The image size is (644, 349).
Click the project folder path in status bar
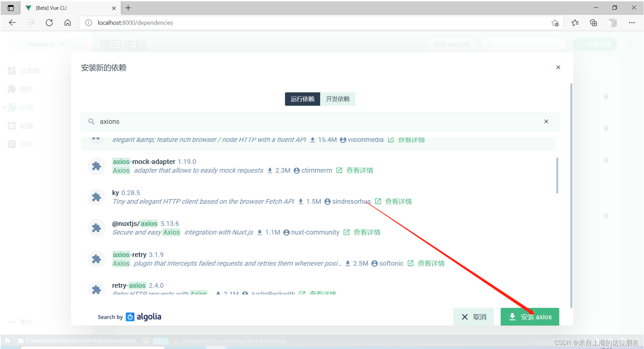(77, 341)
